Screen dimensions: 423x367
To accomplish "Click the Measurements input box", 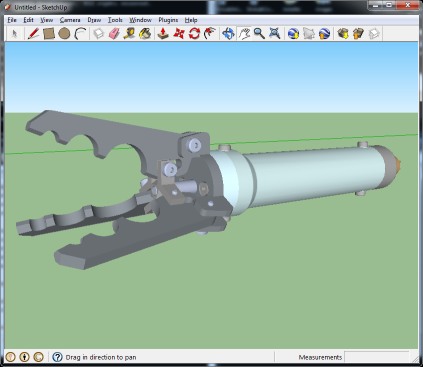I will tap(377, 357).
